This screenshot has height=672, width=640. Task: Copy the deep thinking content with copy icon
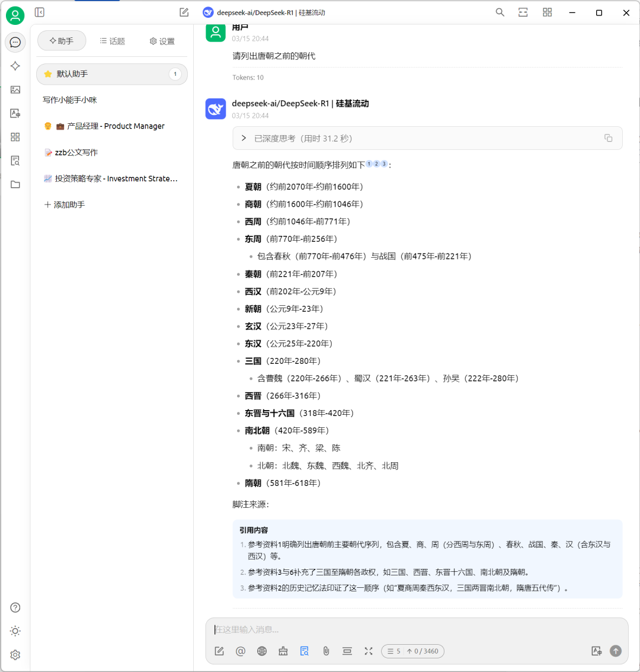608,137
